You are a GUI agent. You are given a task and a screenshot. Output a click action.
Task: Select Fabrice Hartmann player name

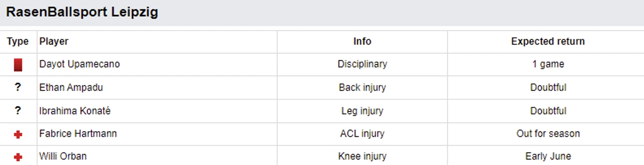pyautogui.click(x=78, y=134)
